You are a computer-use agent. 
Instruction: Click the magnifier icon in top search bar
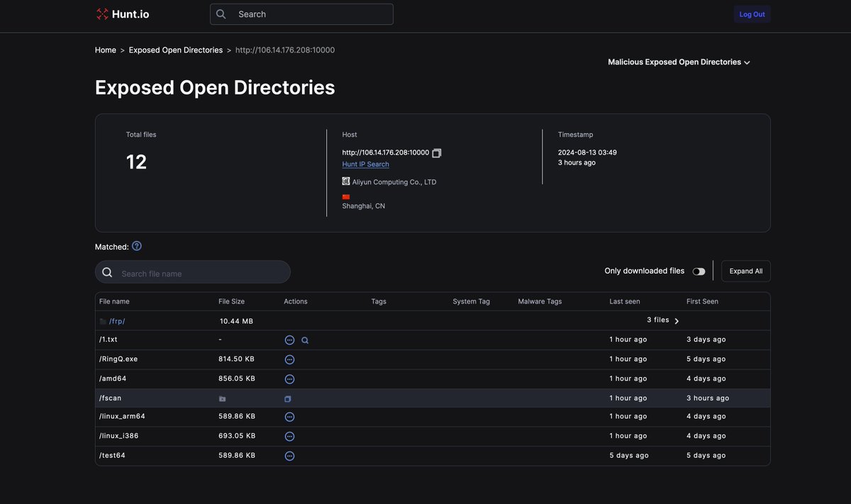click(x=221, y=14)
